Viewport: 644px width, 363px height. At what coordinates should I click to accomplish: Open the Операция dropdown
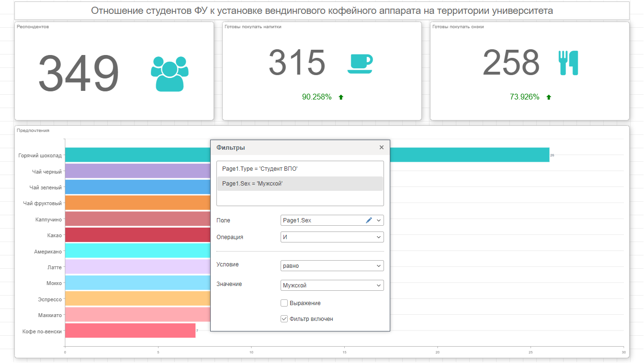click(332, 237)
